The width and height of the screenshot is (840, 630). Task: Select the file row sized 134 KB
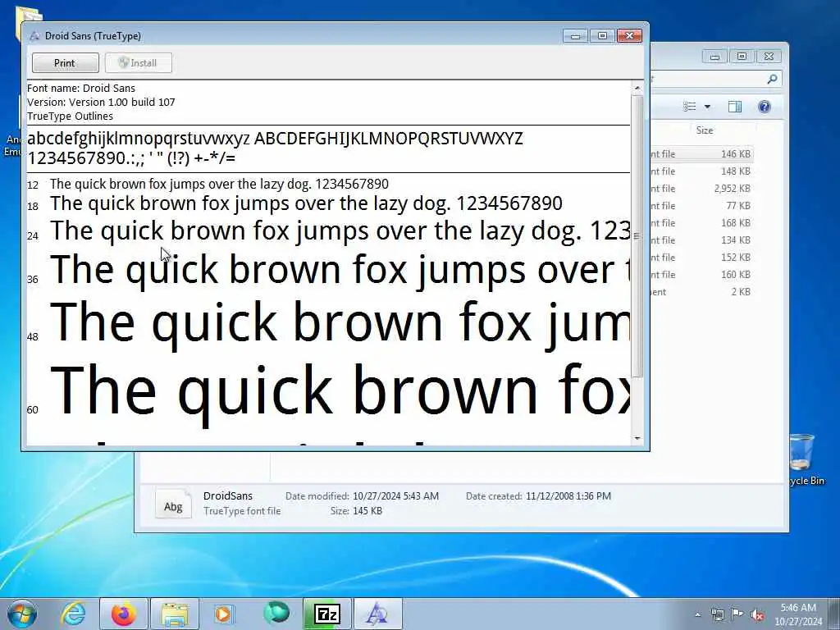point(701,240)
